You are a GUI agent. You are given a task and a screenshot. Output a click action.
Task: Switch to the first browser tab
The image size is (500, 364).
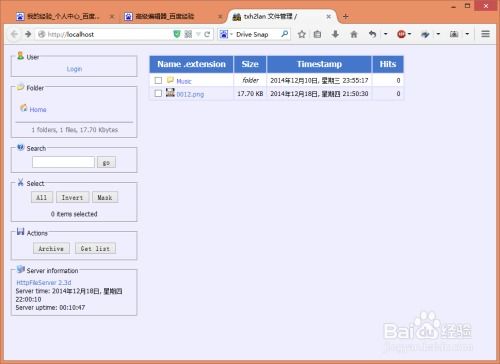click(62, 16)
